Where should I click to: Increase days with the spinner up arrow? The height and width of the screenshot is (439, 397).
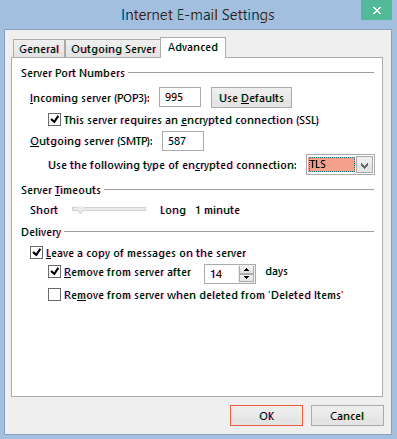tap(247, 270)
